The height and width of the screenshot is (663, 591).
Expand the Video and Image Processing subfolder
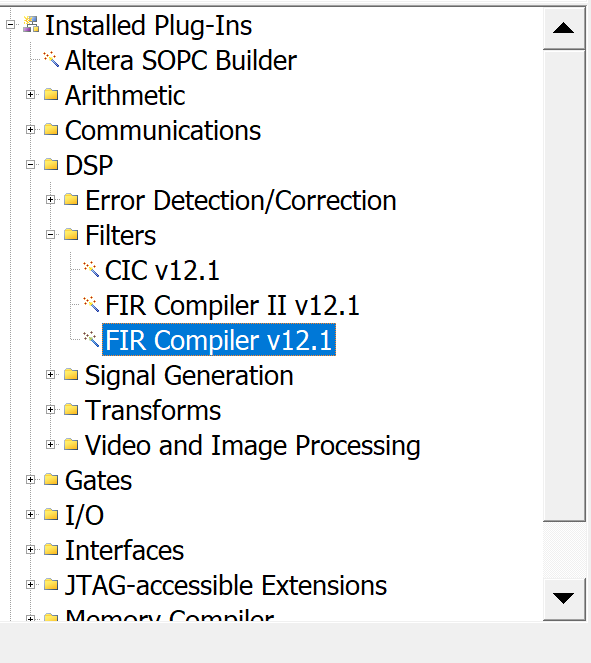[x=50, y=444]
